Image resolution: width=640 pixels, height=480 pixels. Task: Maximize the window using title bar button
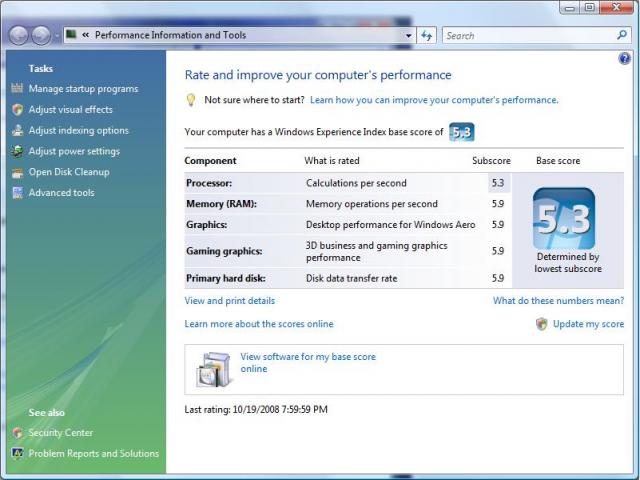[x=589, y=7]
